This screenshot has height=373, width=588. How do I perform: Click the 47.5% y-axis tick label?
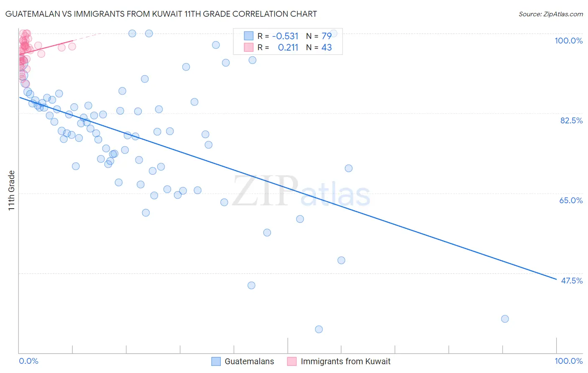pyautogui.click(x=572, y=281)
